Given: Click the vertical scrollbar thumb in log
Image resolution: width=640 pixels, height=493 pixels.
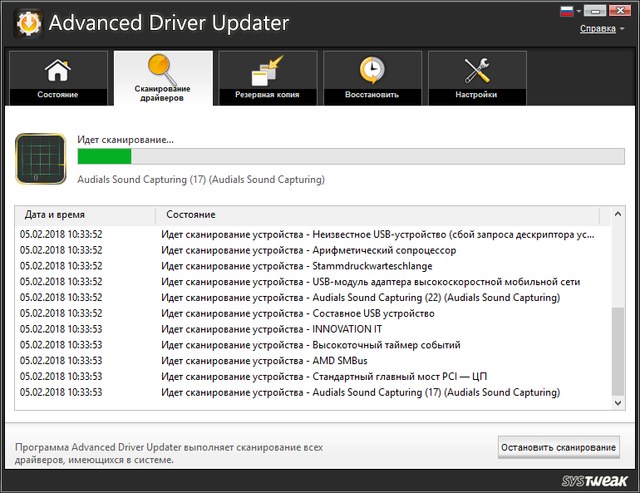Looking at the screenshot, I should pos(618,351).
